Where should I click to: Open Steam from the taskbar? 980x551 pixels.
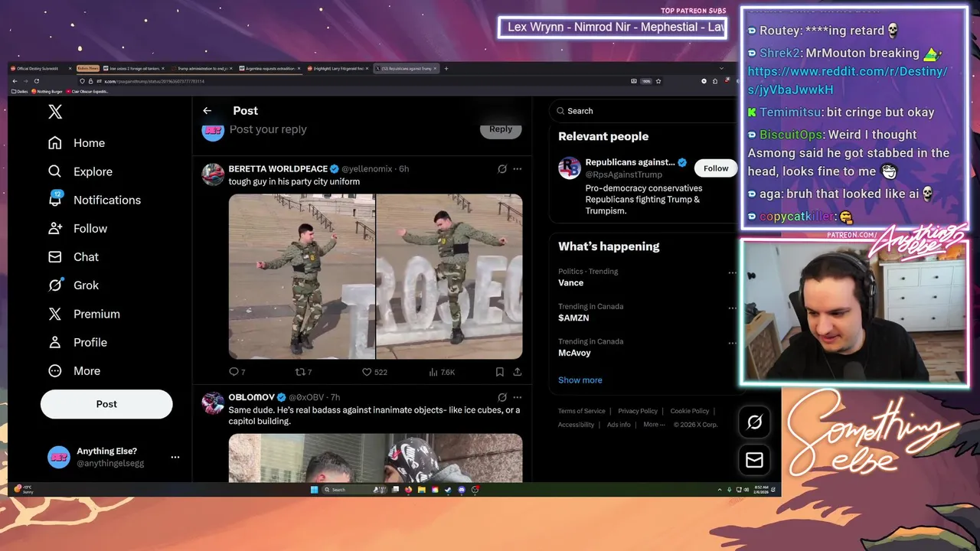(448, 490)
